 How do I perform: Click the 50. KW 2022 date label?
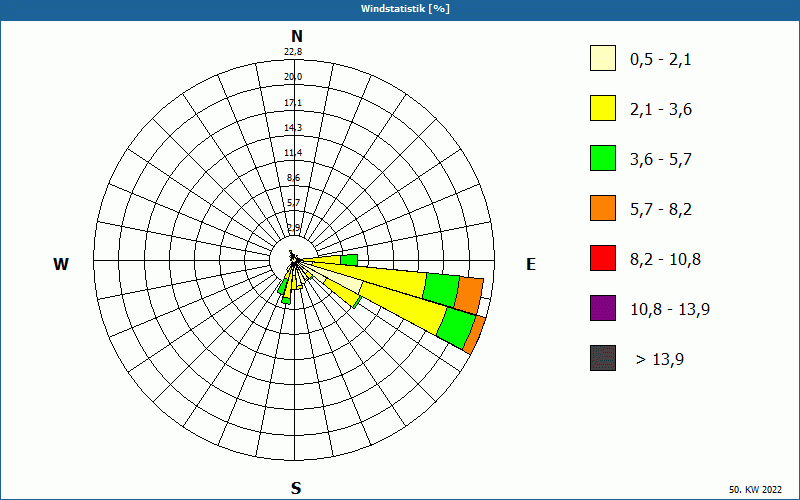tap(755, 489)
